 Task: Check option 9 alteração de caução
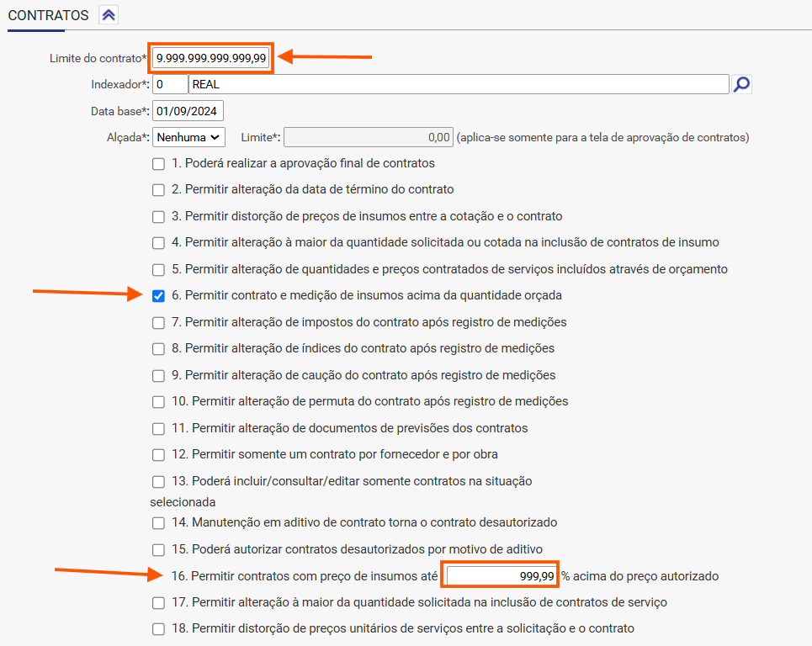click(158, 376)
